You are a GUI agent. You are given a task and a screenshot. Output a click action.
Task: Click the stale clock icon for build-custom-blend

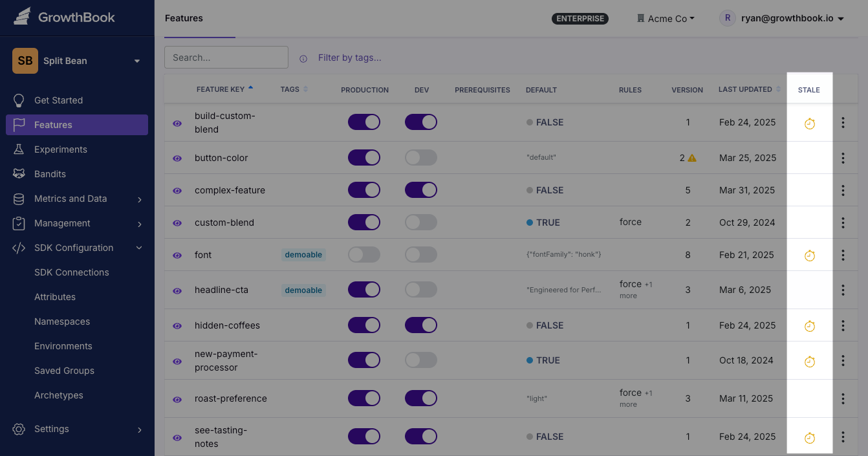(809, 123)
